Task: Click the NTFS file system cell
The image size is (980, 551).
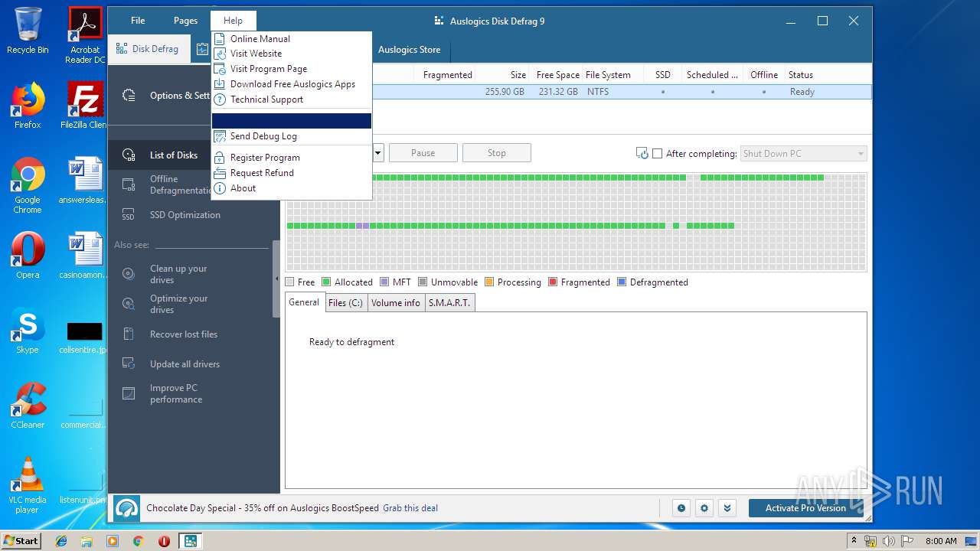Action: pos(598,92)
